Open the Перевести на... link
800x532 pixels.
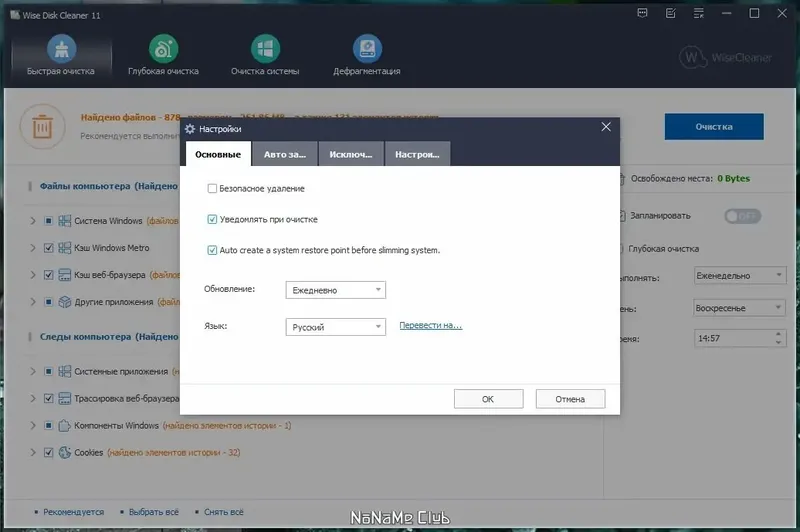click(431, 325)
